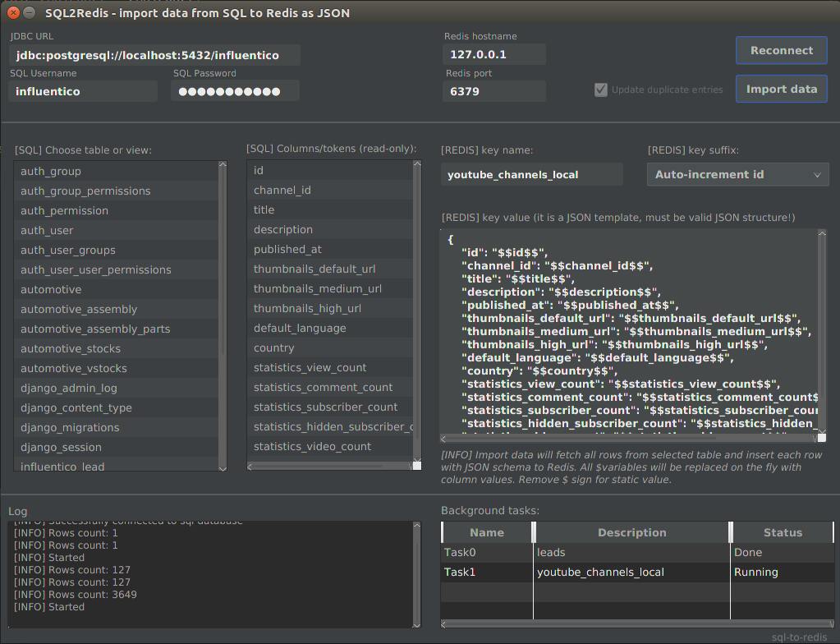The image size is (840, 644).
Task: Click columns list scrollbar up arrow
Action: tap(417, 164)
